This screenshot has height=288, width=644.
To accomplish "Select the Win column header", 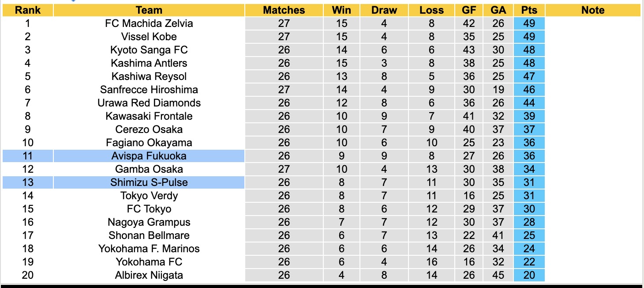I will pos(341,10).
